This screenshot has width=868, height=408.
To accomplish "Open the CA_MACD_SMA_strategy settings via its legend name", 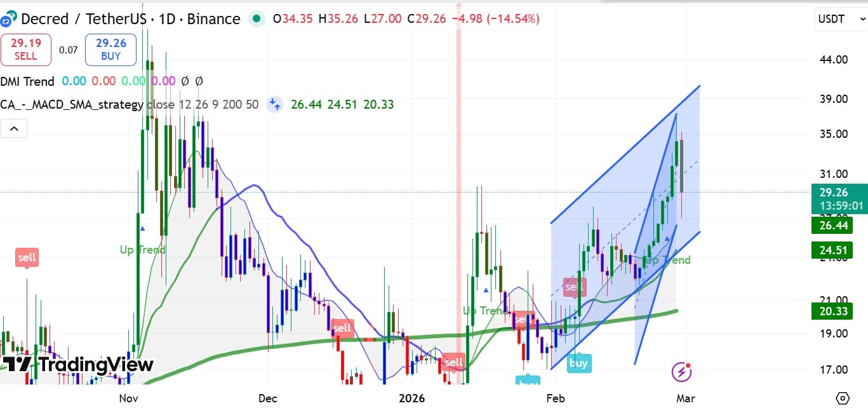I will pyautogui.click(x=70, y=105).
